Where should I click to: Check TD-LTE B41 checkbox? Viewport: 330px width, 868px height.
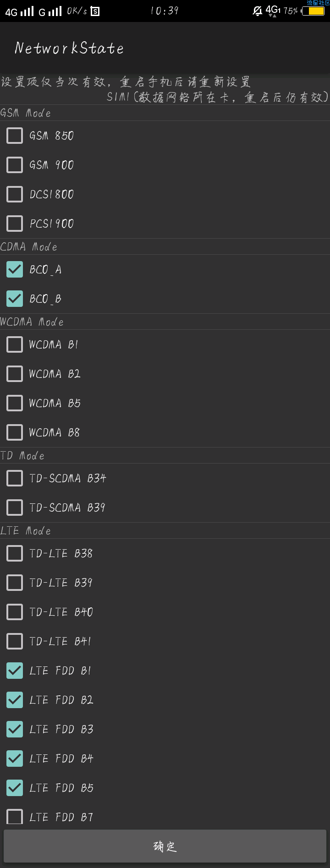[x=15, y=641]
